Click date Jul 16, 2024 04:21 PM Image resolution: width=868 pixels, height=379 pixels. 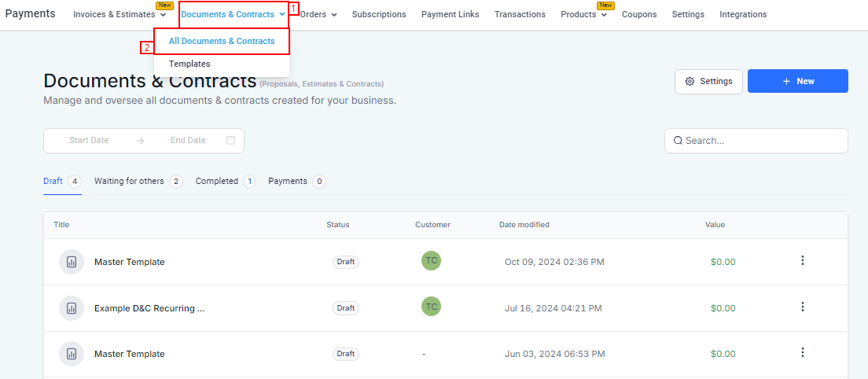[554, 308]
